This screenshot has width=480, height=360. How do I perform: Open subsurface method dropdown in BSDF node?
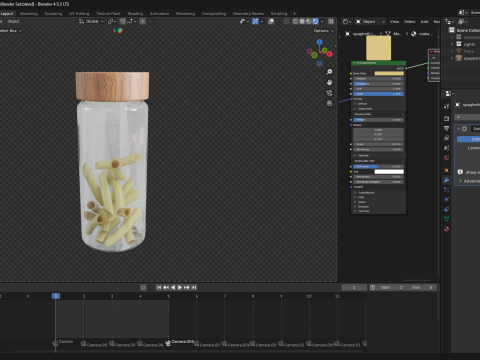(x=378, y=114)
